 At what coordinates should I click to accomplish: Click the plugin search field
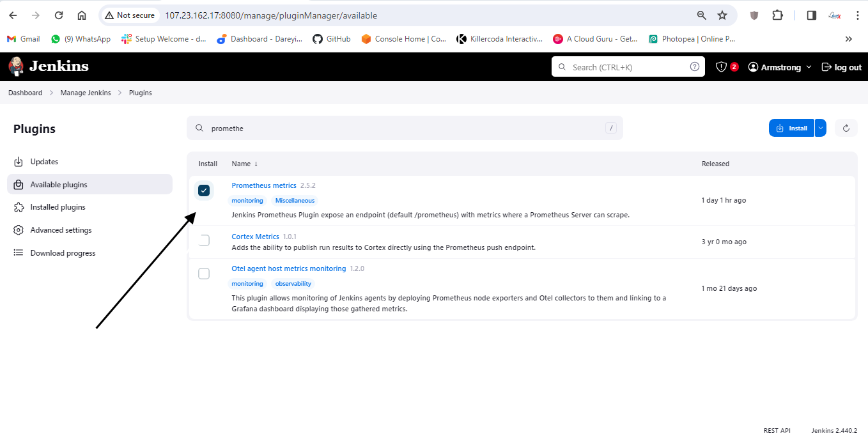(x=404, y=128)
